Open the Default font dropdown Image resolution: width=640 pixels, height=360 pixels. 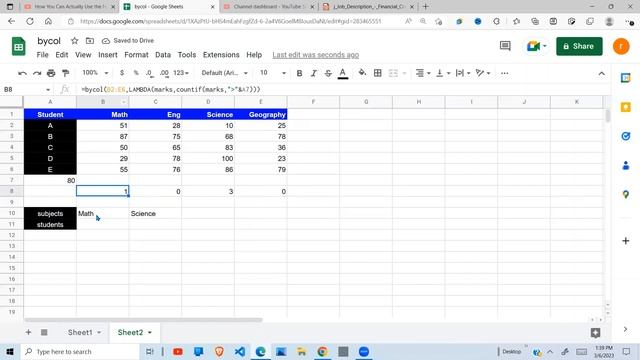coord(224,73)
